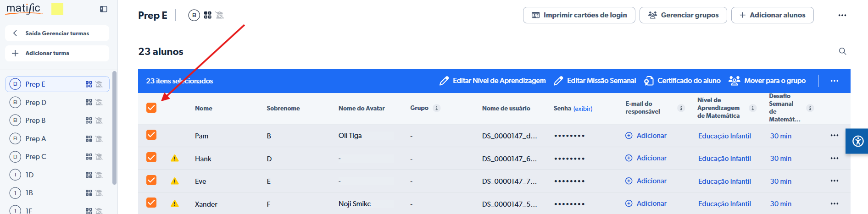Open more options menu in page header
This screenshot has width=868, height=214.
pos(842,15)
